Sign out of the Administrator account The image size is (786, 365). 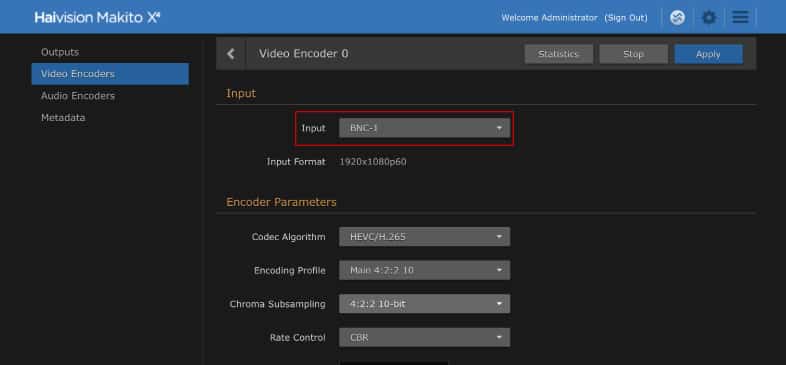(626, 18)
